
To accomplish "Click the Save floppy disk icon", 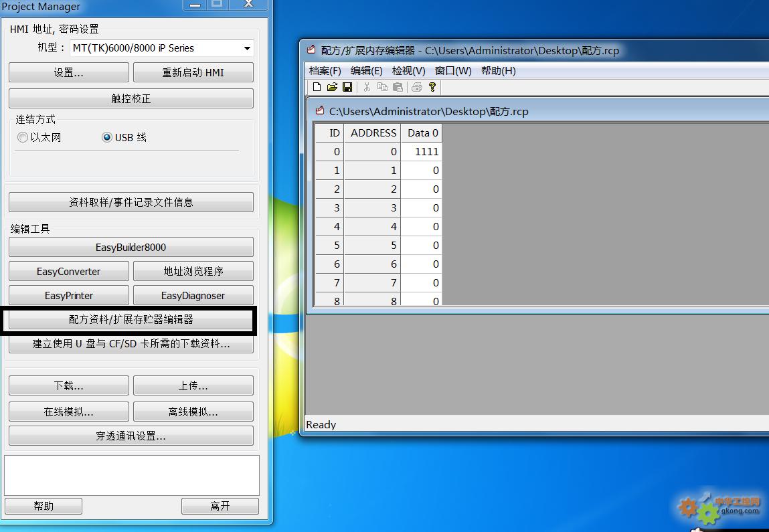I will tap(347, 87).
